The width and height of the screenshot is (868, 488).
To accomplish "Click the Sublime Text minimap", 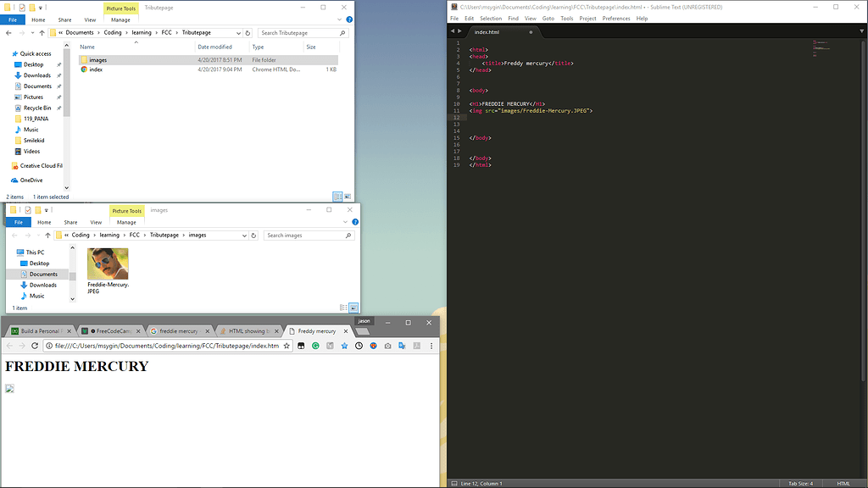I will 821,47.
